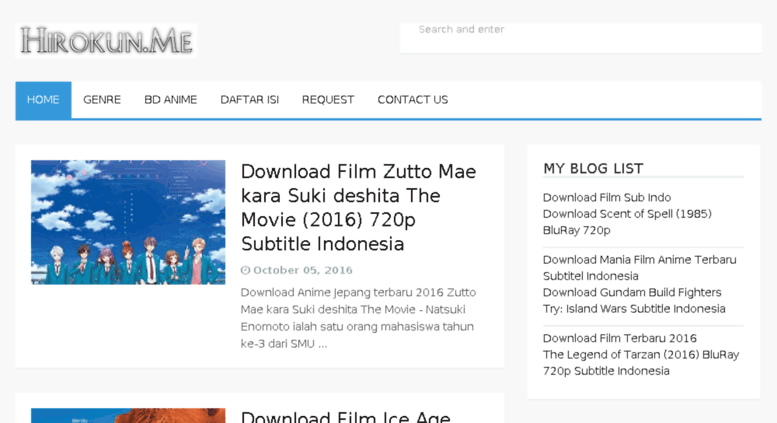
Task: Open the Download Film Sub Indo blog link
Action: click(607, 197)
